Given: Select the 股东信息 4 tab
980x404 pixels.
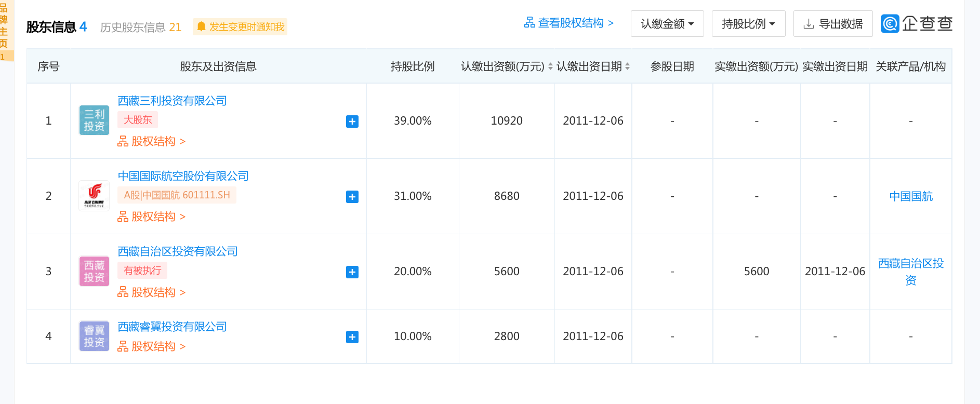Looking at the screenshot, I should [x=56, y=27].
